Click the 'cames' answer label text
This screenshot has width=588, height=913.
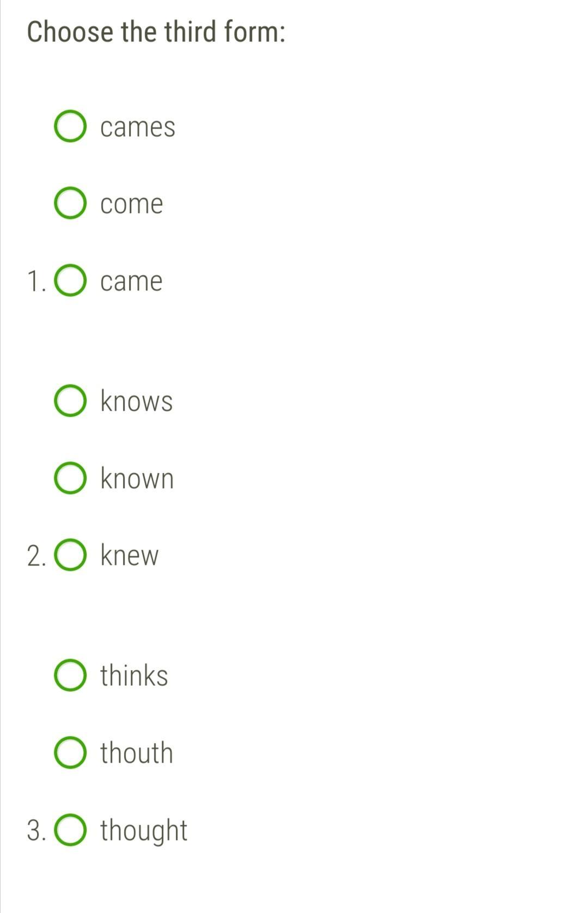(138, 127)
